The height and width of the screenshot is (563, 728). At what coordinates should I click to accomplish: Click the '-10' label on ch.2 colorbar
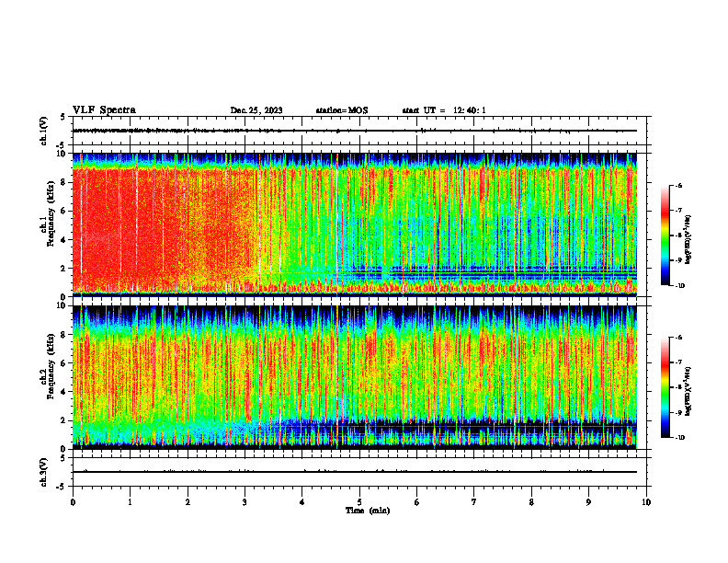pos(679,437)
